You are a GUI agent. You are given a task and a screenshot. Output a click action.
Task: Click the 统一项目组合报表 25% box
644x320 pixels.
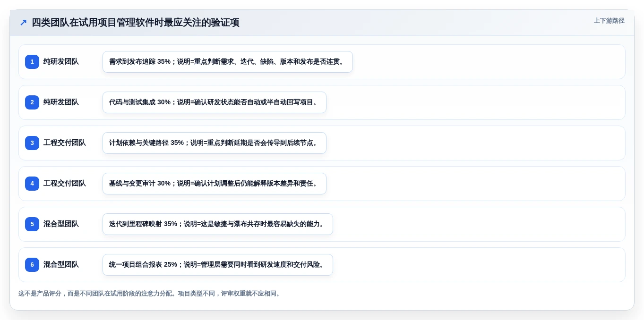[x=218, y=265]
